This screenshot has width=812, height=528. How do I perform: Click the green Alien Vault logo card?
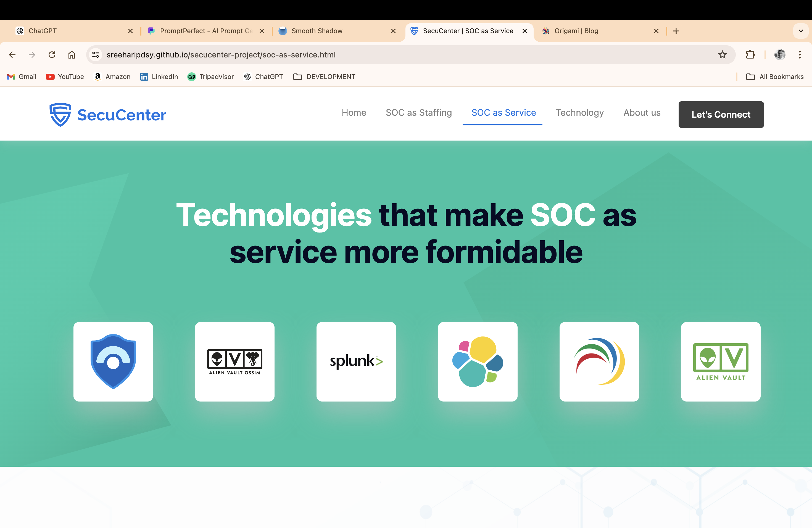click(720, 361)
